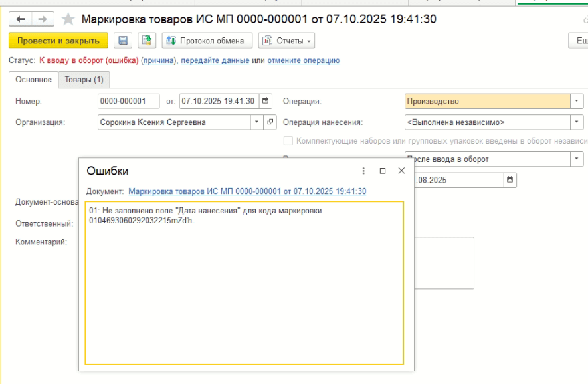This screenshot has width=588, height=384.
Task: Toggle the Комплектующие наборов checkbox
Action: point(288,141)
